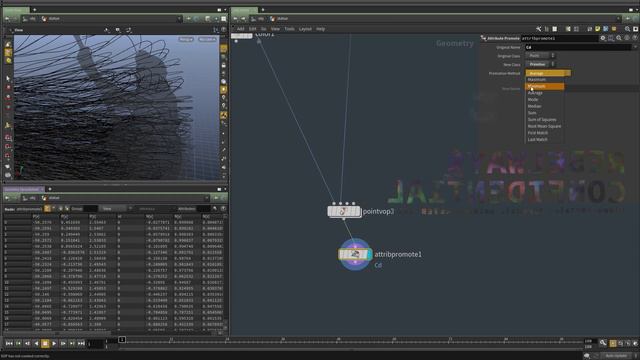The image size is (640, 360).
Task: Add new pane tab beside spreadsheet tab
Action: pyautogui.click(x=50, y=189)
